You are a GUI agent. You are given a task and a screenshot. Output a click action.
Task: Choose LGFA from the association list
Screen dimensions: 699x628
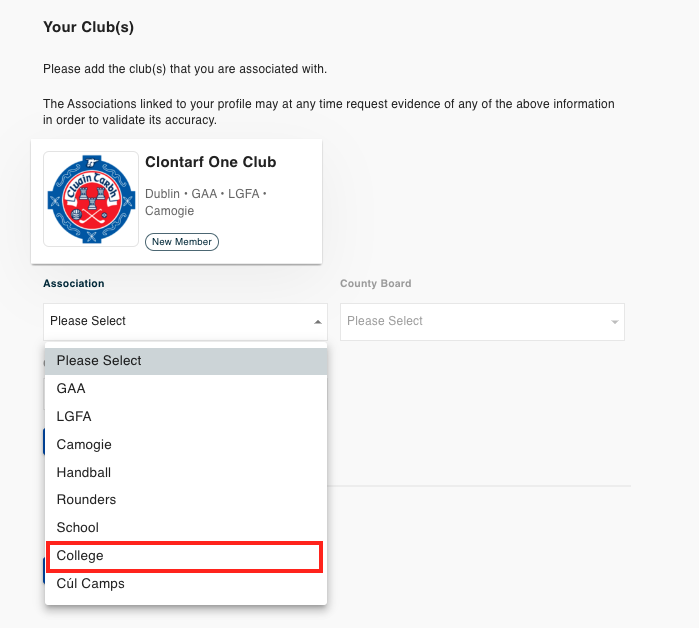[186, 416]
